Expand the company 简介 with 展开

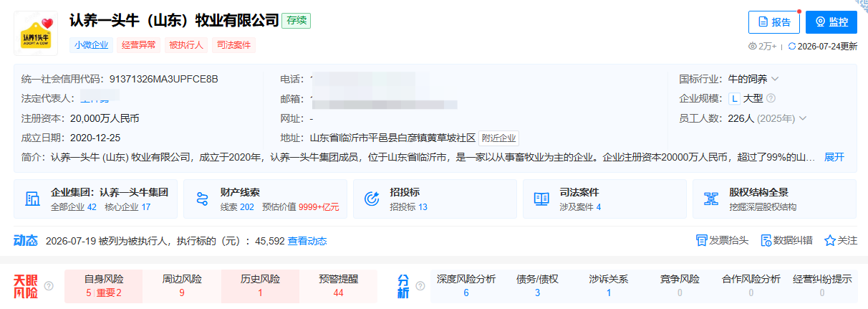click(834, 157)
